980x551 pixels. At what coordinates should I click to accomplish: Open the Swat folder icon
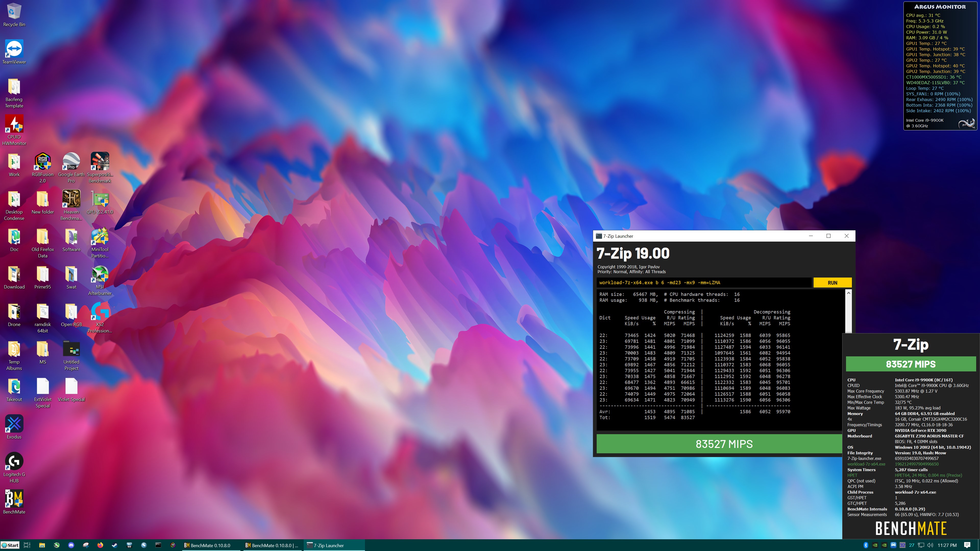pos(71,278)
